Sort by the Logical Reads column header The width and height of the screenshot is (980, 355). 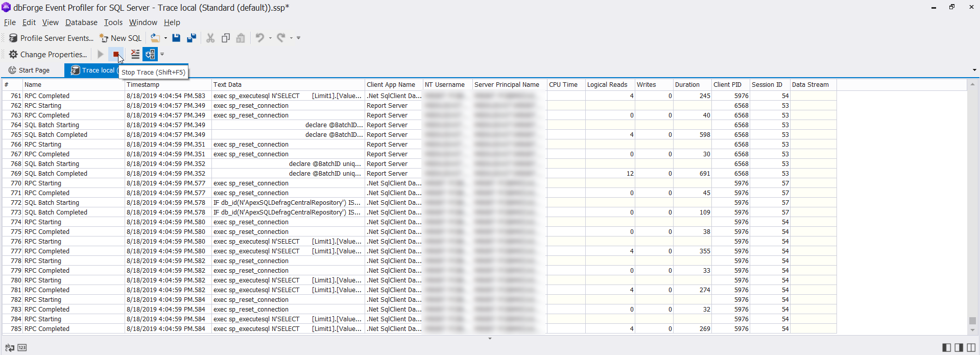click(610, 85)
